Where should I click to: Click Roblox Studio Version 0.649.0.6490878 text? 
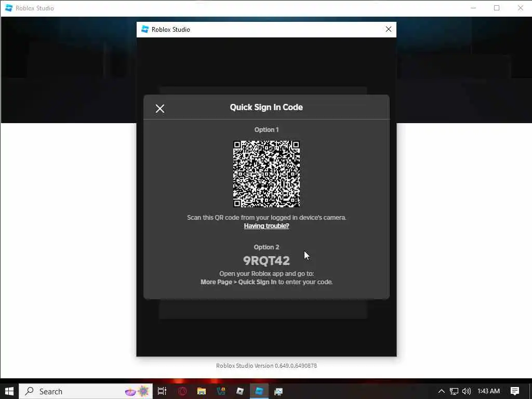pyautogui.click(x=267, y=366)
